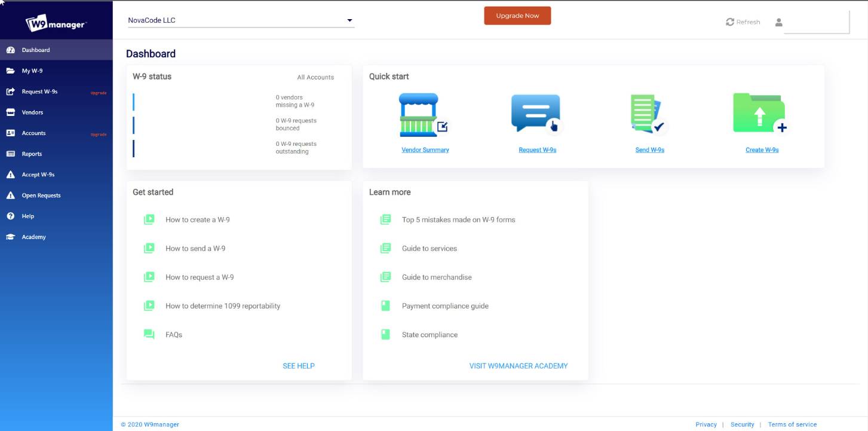
Task: Click video icon beside How to request a W-9
Action: 149,277
